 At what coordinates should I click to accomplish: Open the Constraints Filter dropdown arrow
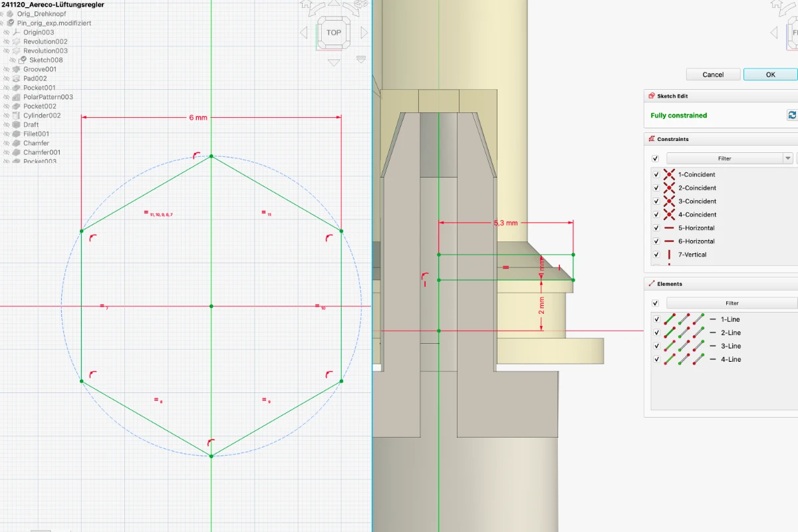coord(787,158)
